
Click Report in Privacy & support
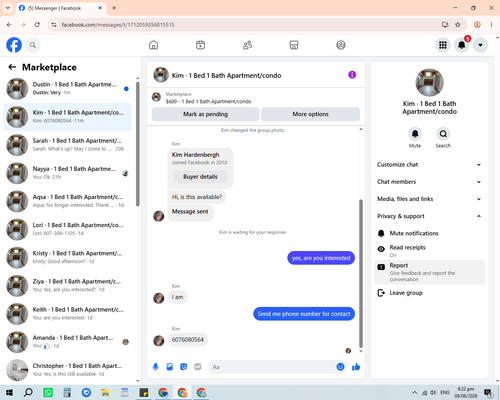coord(429,272)
